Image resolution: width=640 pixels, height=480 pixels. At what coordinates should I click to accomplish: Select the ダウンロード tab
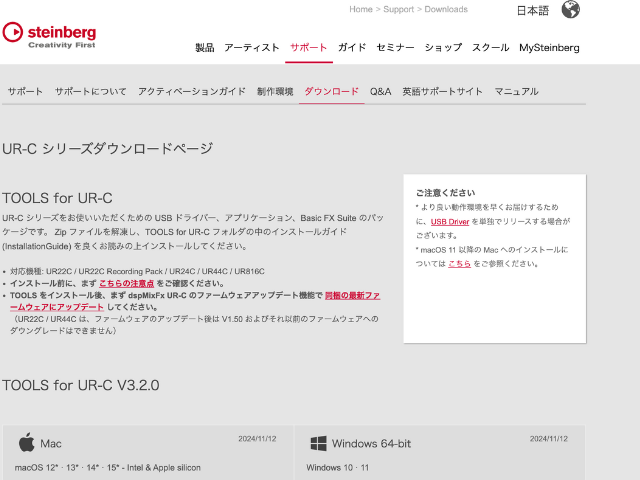331,91
